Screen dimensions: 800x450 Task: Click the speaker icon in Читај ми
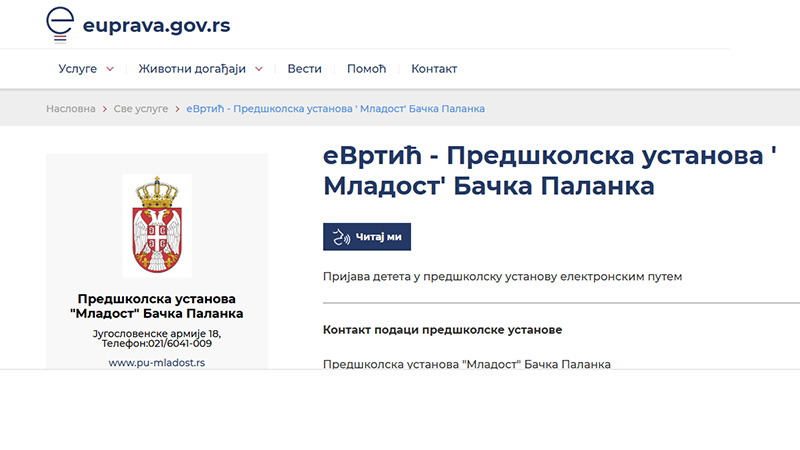point(341,237)
